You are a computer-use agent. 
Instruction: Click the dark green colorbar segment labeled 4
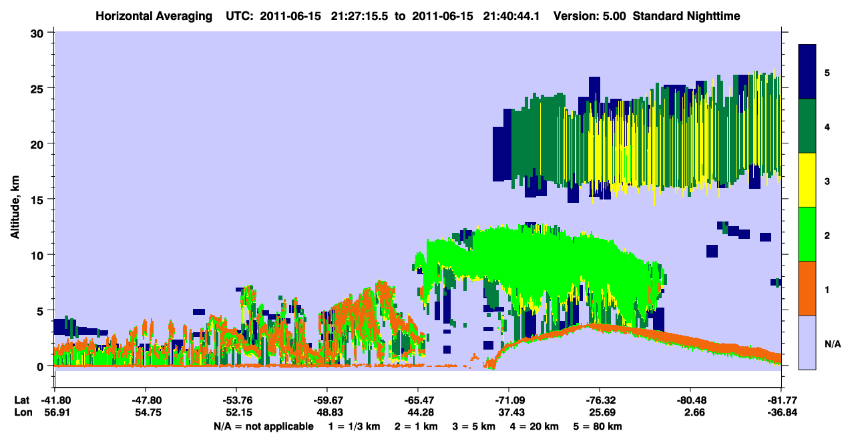click(807, 126)
